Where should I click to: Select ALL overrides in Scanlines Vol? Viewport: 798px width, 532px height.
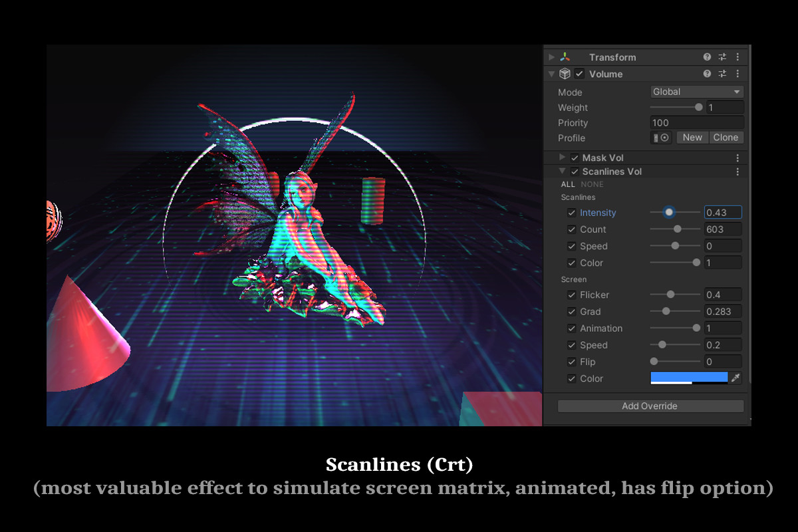coord(568,184)
